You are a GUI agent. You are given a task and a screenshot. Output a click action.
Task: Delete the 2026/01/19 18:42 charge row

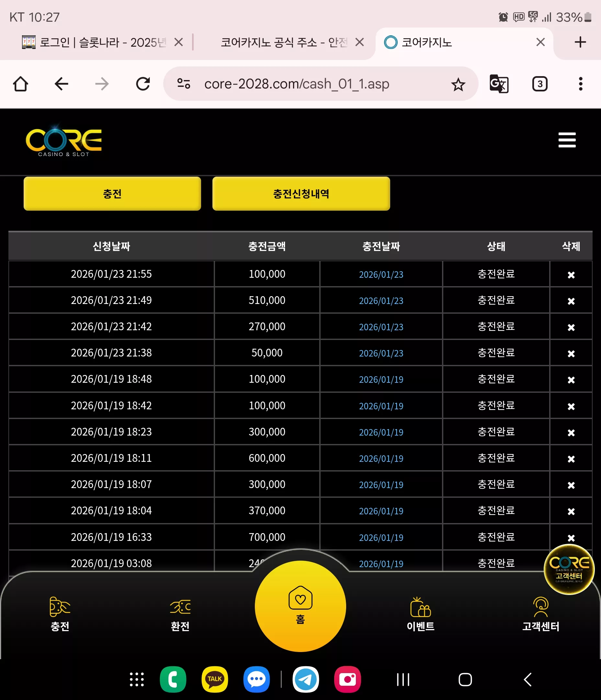click(571, 406)
